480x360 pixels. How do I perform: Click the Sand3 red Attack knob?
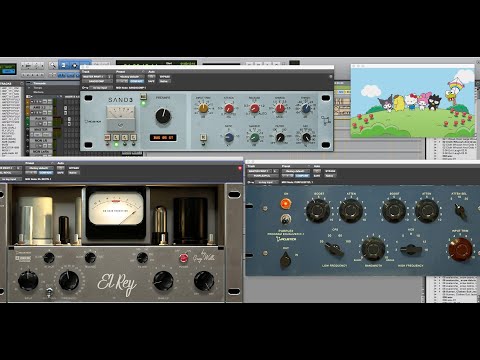click(x=229, y=108)
